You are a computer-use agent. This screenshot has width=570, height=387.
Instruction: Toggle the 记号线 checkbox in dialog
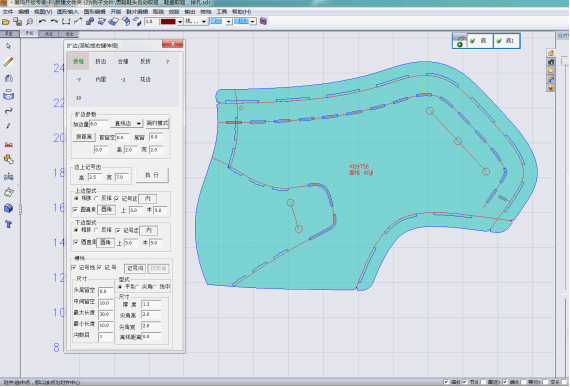75,267
